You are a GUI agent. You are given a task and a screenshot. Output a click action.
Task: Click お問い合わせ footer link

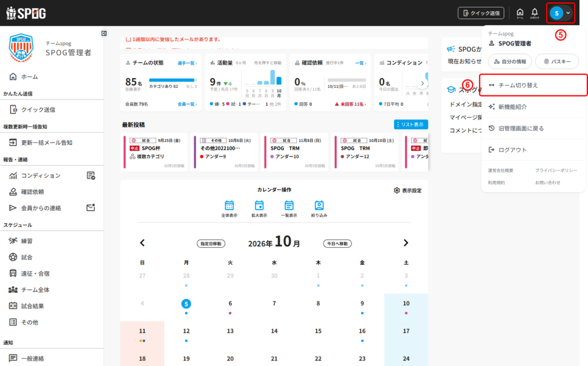pyautogui.click(x=547, y=183)
